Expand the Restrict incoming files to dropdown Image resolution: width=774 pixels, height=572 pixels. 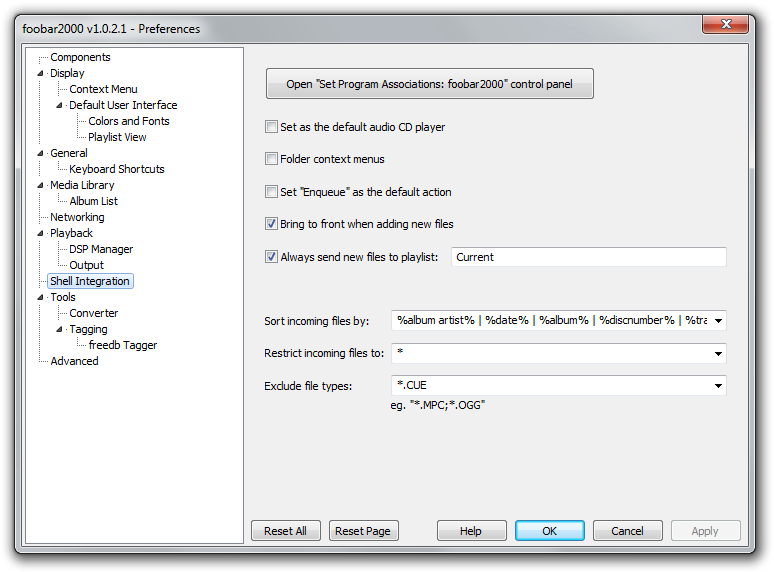coord(718,353)
